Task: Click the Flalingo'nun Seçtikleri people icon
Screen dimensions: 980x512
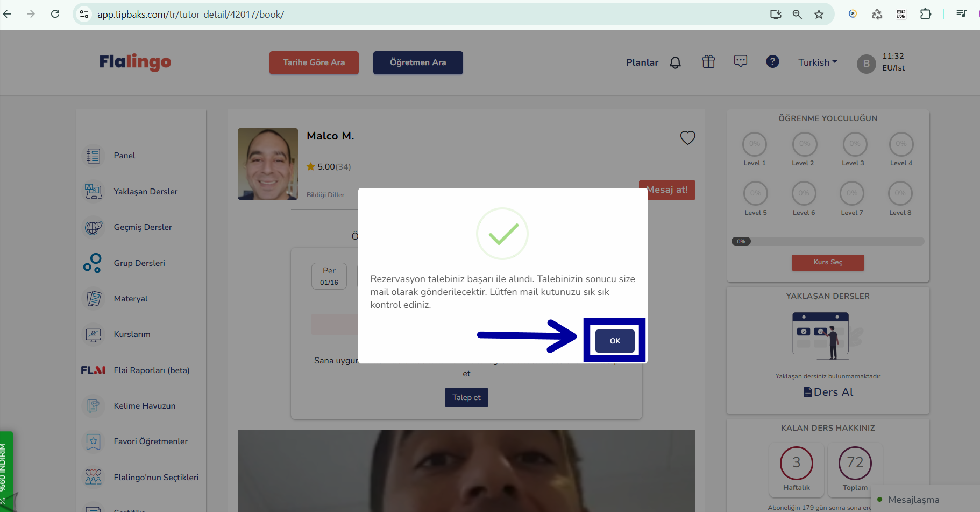Action: click(93, 478)
